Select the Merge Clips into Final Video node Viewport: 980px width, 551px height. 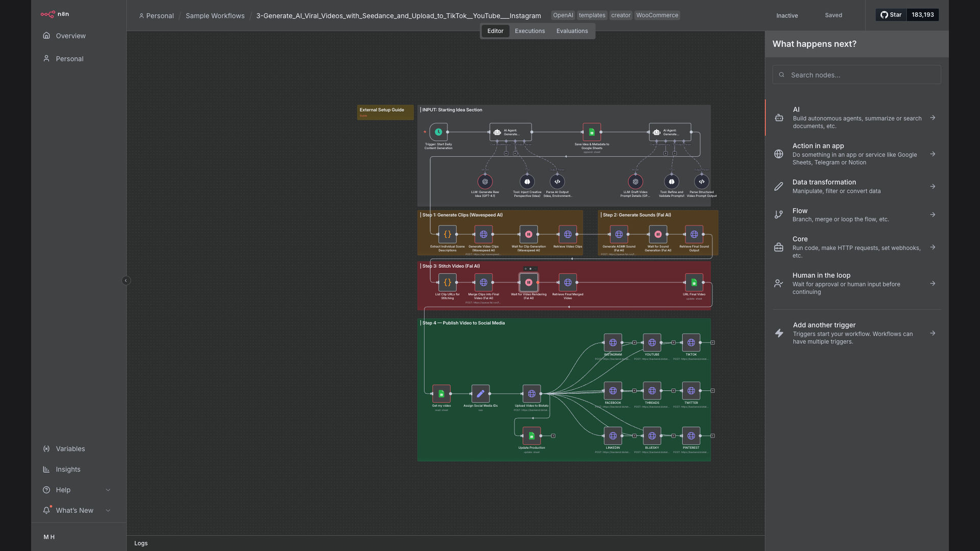pos(483,282)
